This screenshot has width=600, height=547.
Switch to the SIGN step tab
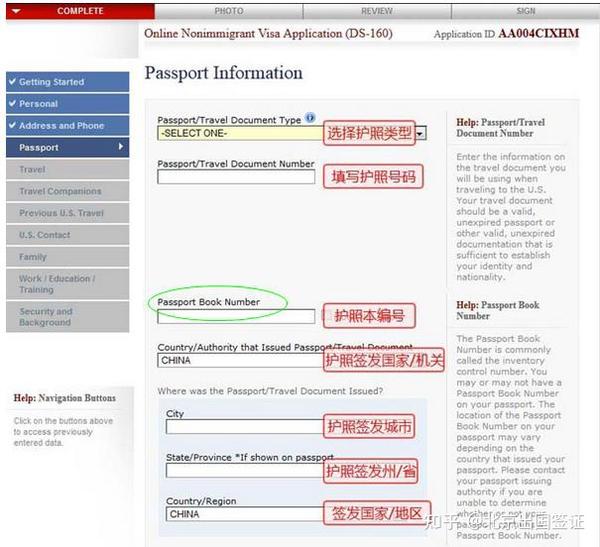coord(526,11)
